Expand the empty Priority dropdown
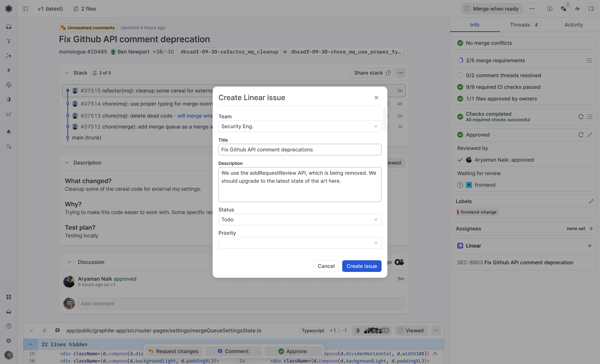600x364 pixels. [300, 243]
